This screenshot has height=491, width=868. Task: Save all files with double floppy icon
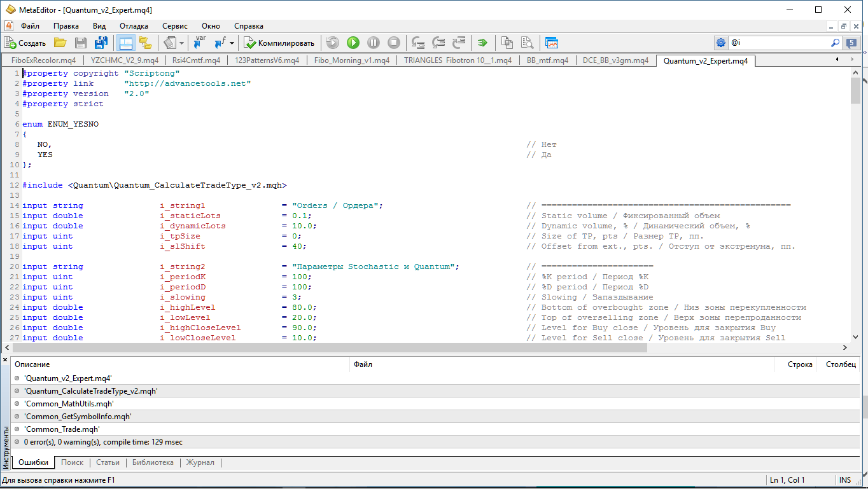[x=101, y=43]
